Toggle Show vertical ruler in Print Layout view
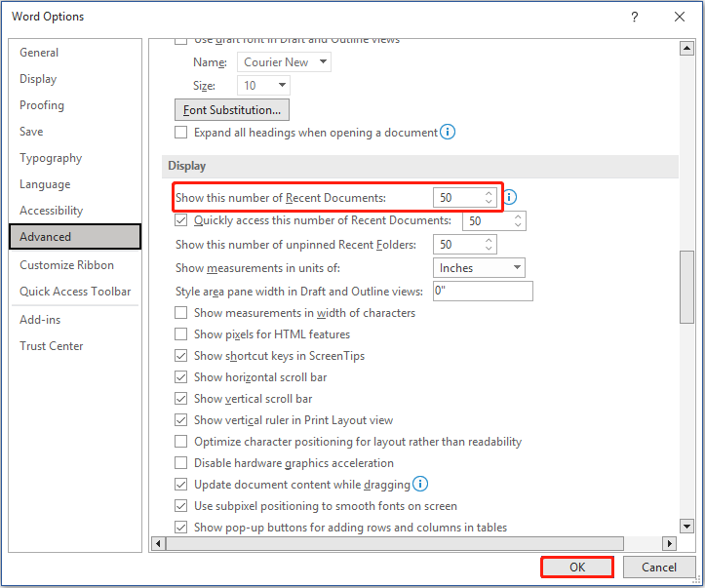The image size is (705, 588). click(x=180, y=420)
